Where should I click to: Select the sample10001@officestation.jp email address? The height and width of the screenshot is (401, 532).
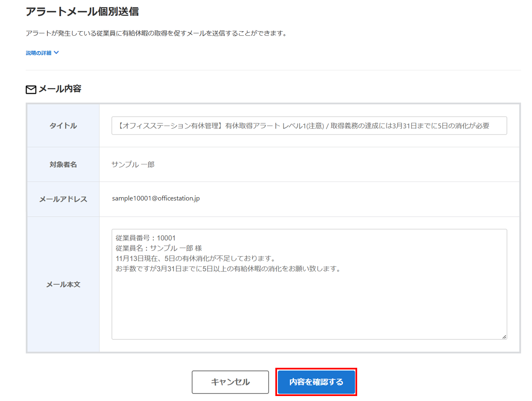coord(156,198)
